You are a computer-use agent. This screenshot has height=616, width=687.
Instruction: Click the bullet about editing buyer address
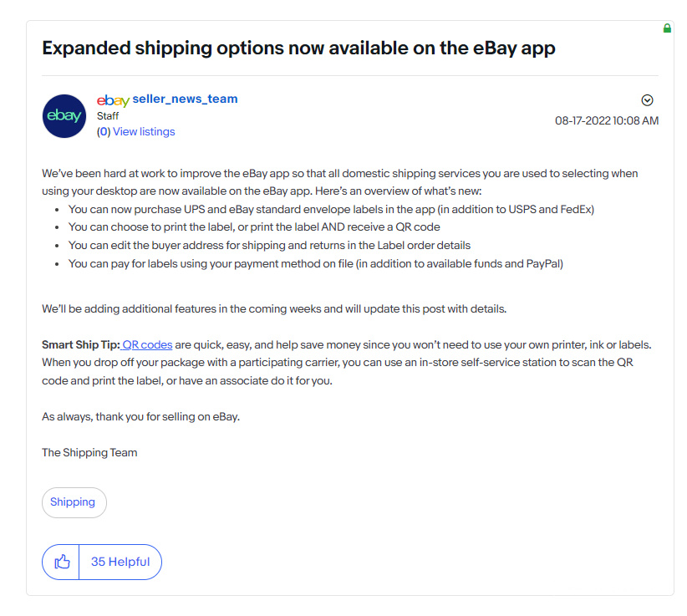click(269, 246)
